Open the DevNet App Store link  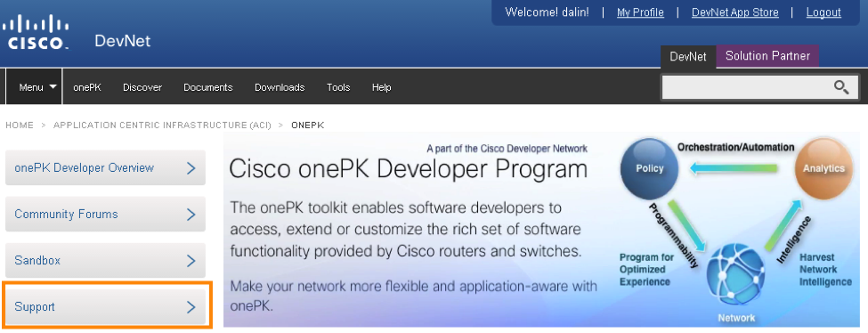click(x=735, y=12)
